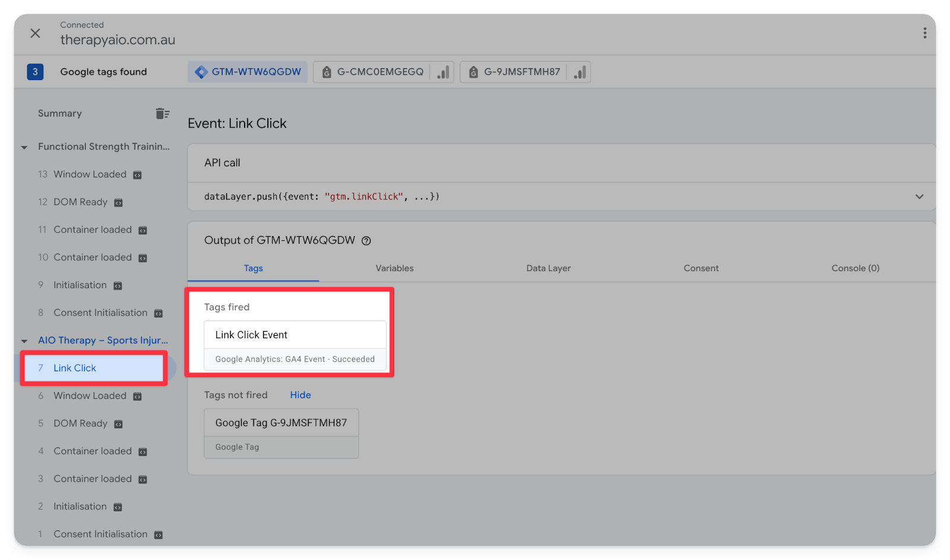Click the help icon next to Output of GTM-WTW6QGDW
Image resolution: width=950 pixels, height=560 pixels.
coord(366,241)
